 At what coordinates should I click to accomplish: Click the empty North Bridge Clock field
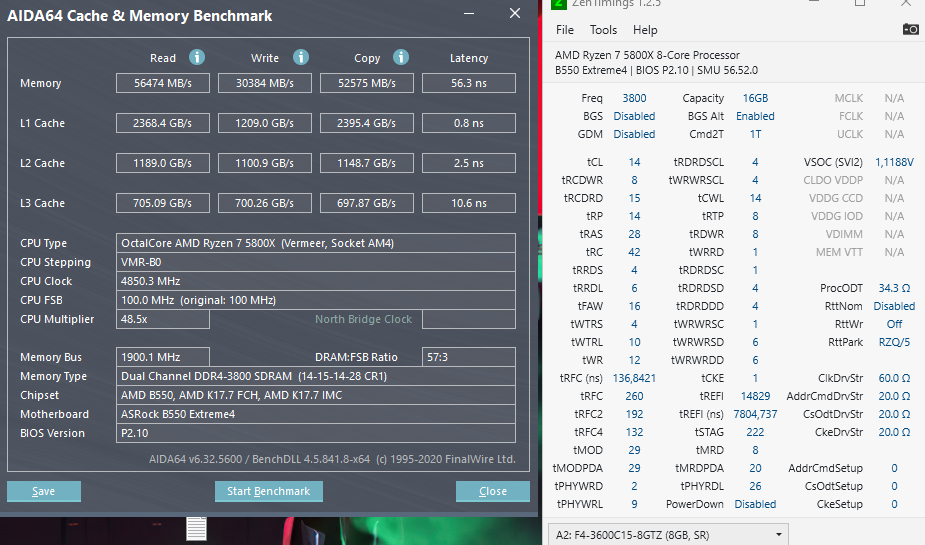(x=469, y=319)
